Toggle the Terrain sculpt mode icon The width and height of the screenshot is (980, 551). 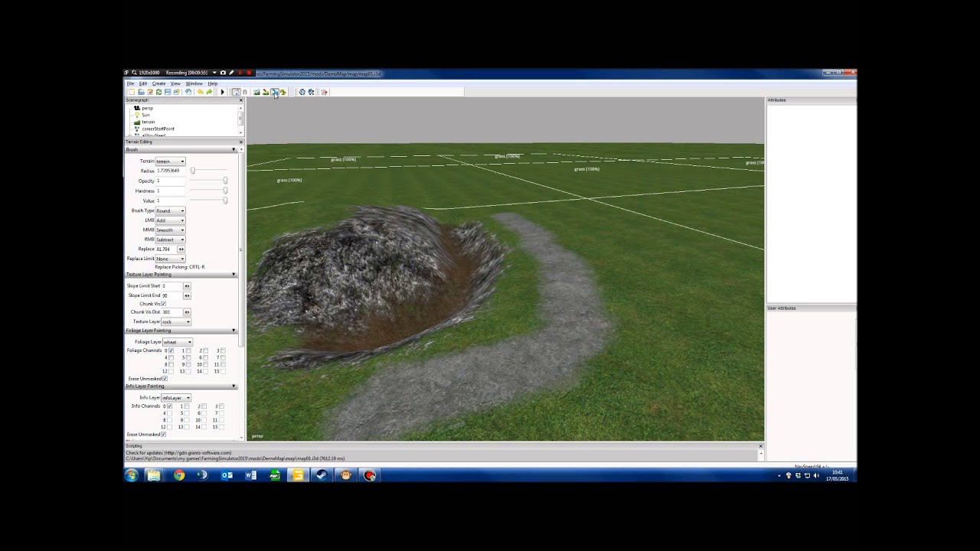click(x=256, y=92)
